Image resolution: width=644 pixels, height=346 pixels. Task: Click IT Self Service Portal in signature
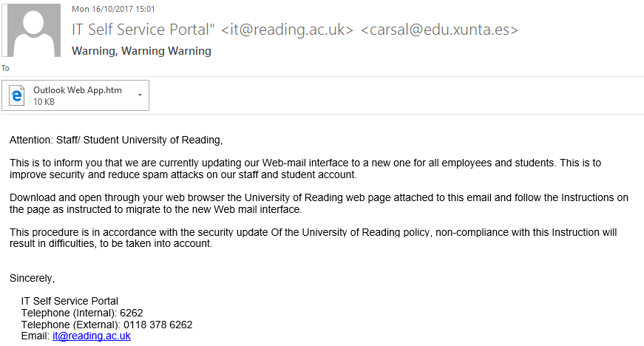click(x=70, y=301)
